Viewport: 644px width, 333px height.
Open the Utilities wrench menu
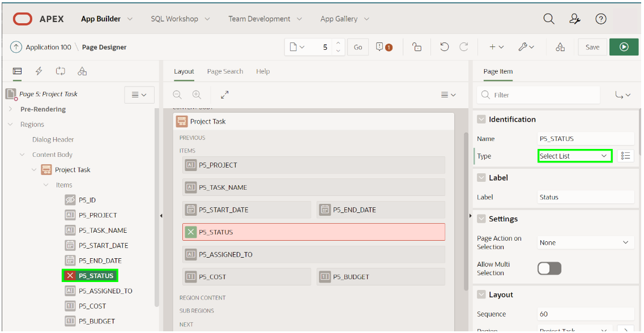[x=526, y=47]
